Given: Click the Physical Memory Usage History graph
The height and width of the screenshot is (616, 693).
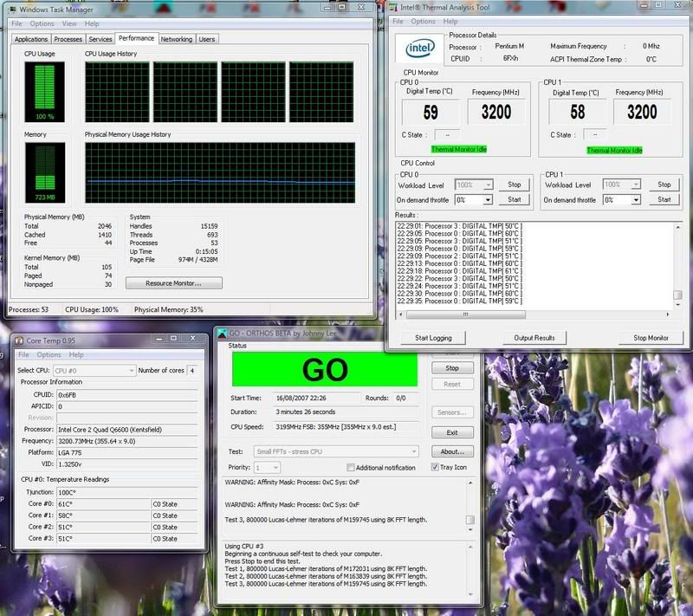Looking at the screenshot, I should (220, 172).
